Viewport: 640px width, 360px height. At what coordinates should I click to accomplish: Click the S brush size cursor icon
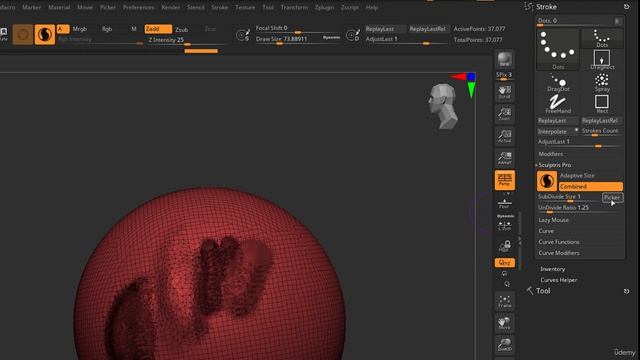(x=243, y=35)
